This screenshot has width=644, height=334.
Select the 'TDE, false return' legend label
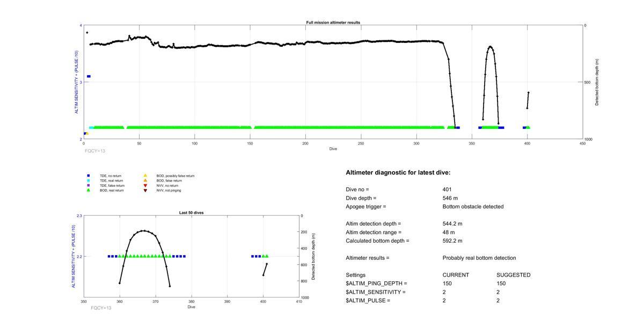pos(112,185)
